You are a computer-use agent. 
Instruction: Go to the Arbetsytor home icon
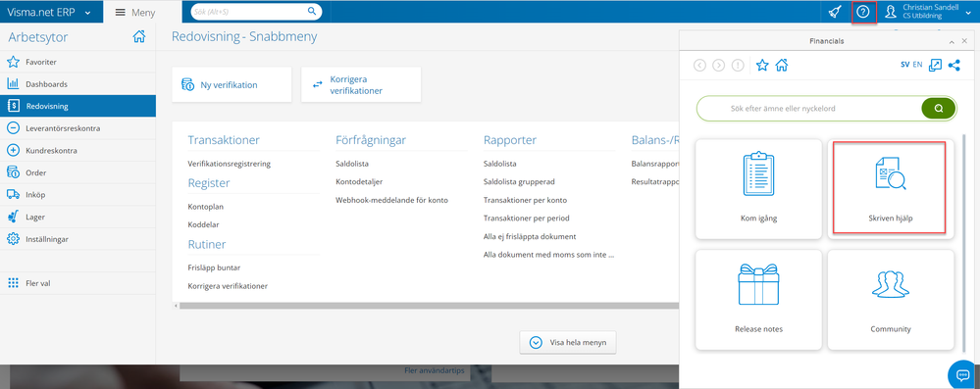click(x=139, y=37)
